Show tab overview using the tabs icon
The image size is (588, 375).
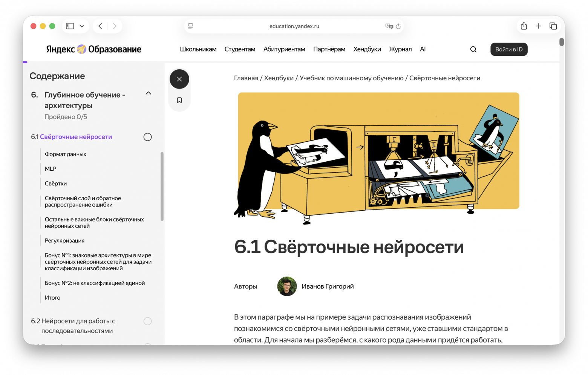coord(553,26)
